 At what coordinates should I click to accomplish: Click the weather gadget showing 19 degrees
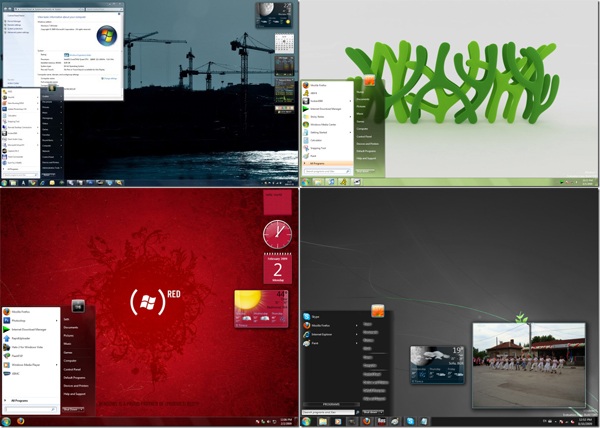437,365
